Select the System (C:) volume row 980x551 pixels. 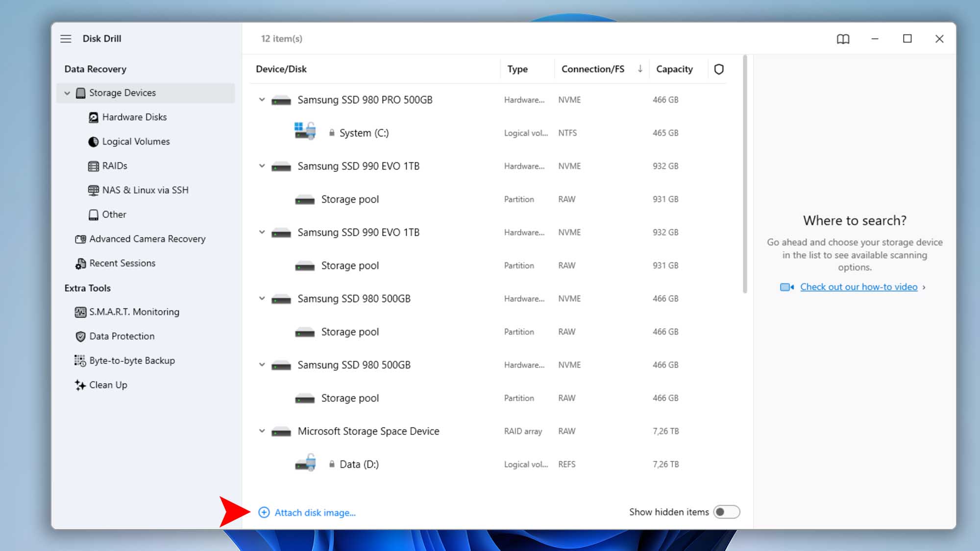488,133
